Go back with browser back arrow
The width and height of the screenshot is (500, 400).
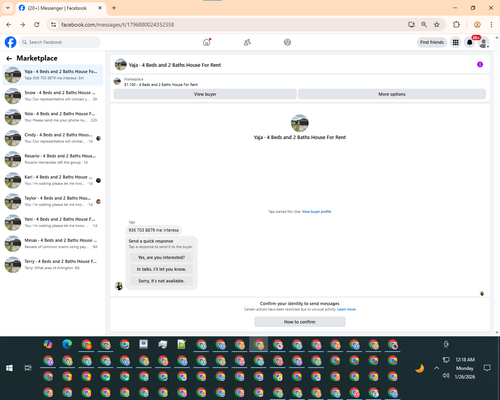(9, 24)
